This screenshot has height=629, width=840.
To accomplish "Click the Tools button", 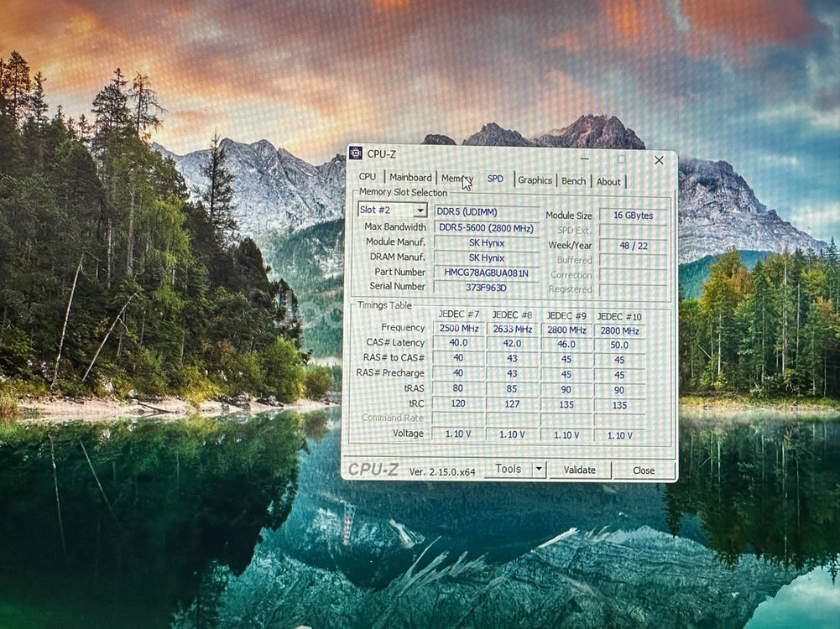I will coord(509,469).
